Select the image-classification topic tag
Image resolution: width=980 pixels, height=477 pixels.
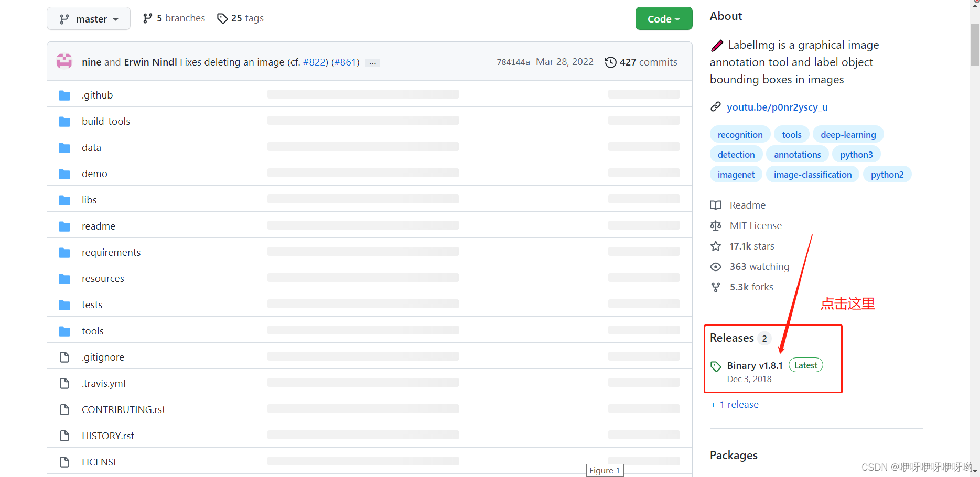pos(812,175)
